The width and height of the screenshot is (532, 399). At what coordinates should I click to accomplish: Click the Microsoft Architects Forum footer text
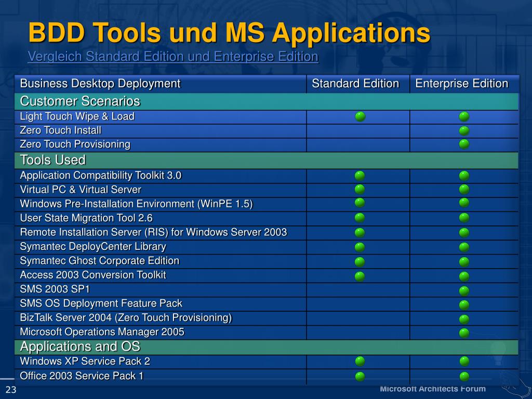433,389
